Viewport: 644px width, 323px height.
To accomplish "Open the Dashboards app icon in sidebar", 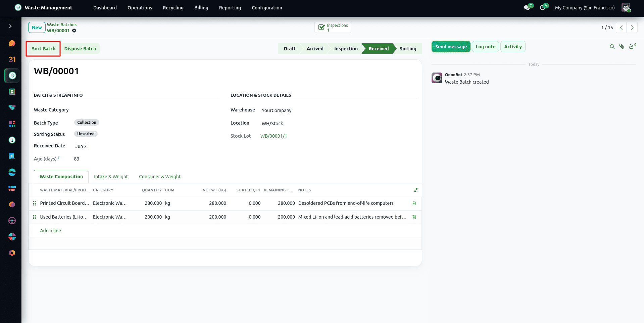I will (12, 124).
